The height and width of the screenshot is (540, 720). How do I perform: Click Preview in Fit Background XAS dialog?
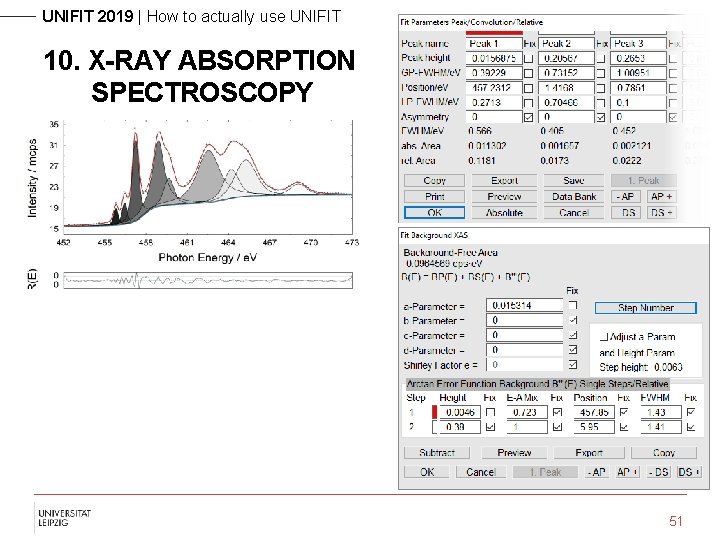514,453
